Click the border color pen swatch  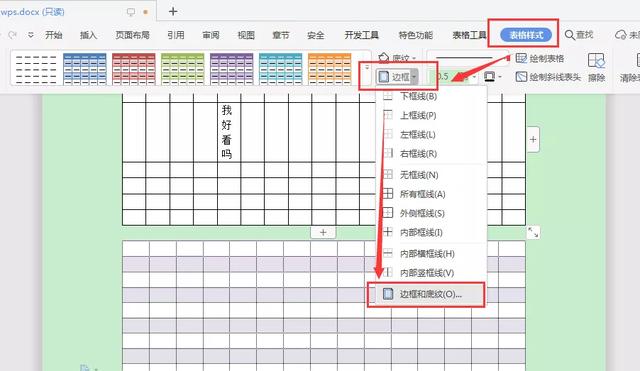(489, 77)
